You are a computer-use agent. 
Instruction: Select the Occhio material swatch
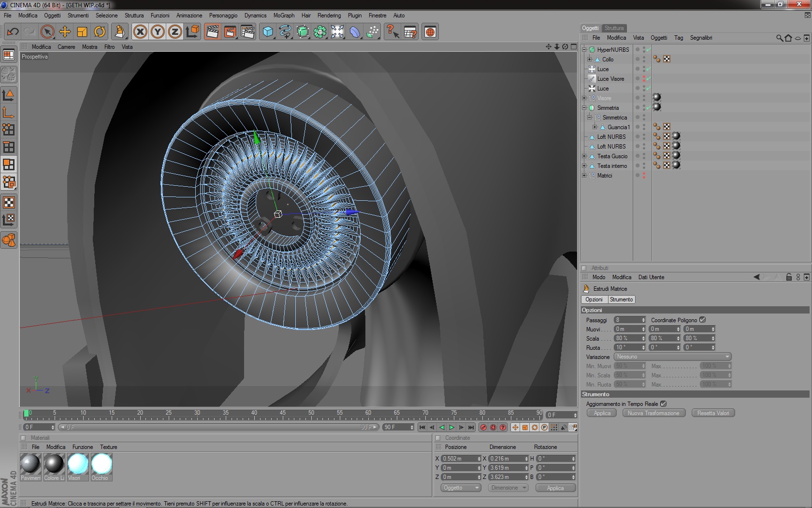pos(101,464)
